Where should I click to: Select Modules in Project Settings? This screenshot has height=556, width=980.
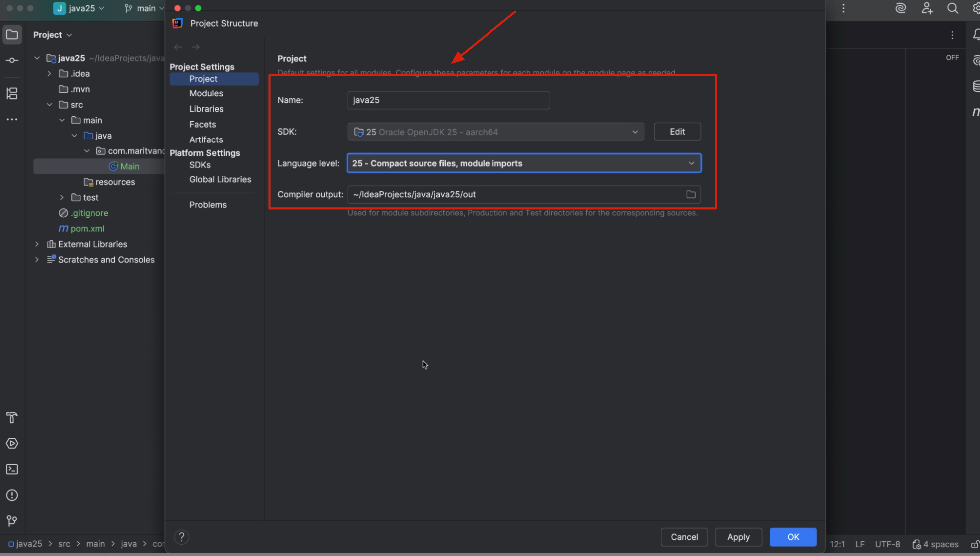206,93
